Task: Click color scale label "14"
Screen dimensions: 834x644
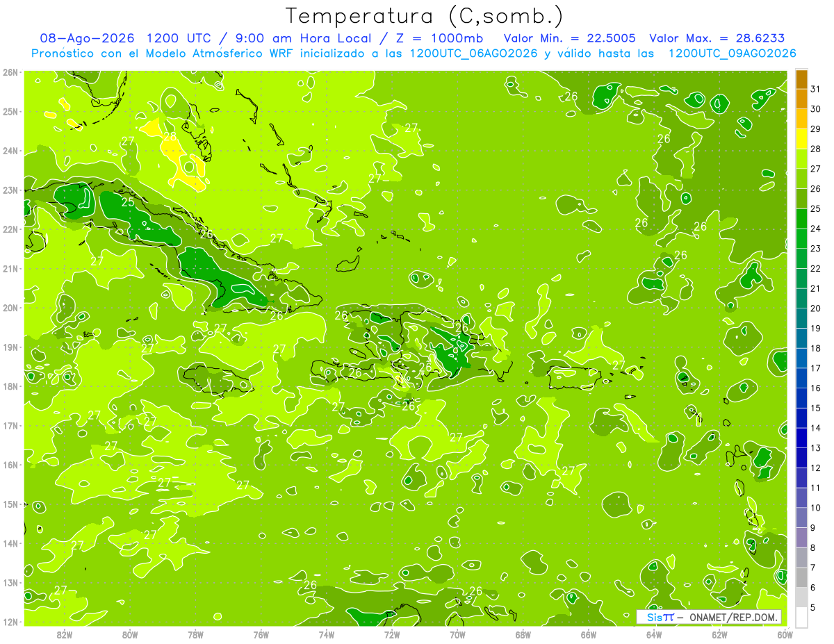Action: click(x=816, y=428)
